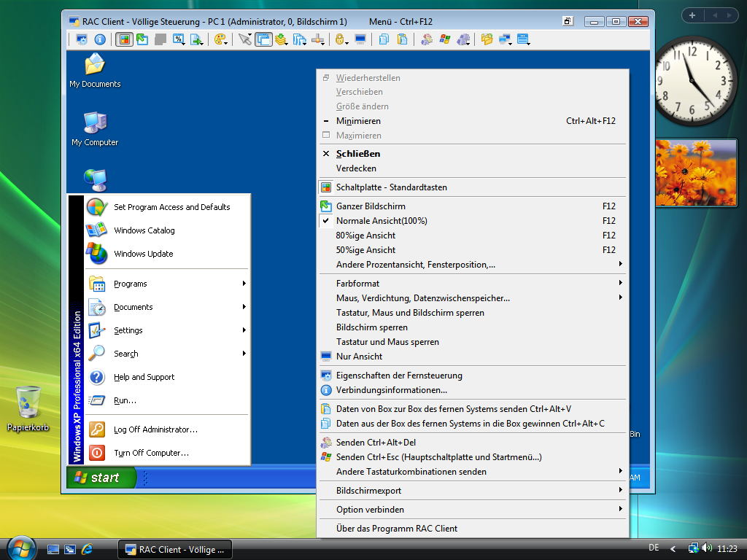Toggle Schaltplatte - Standardtasten in the menu
Viewport: 747px width, 560px height.
tap(473, 187)
